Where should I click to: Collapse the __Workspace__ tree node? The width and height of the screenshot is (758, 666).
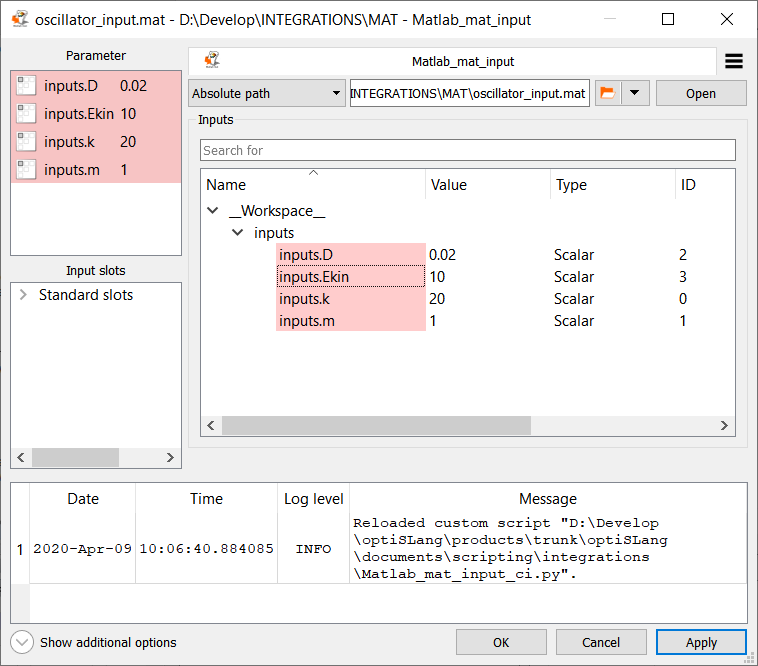(x=212, y=211)
